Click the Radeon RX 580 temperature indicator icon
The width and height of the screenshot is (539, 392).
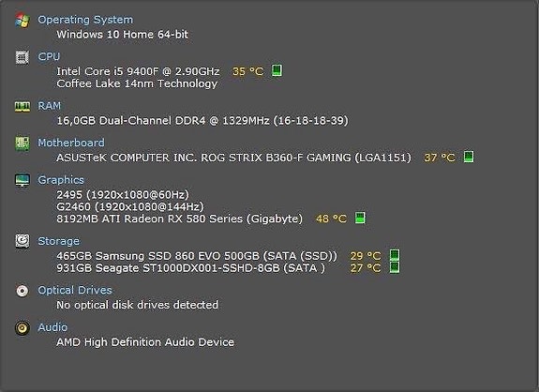click(x=360, y=218)
